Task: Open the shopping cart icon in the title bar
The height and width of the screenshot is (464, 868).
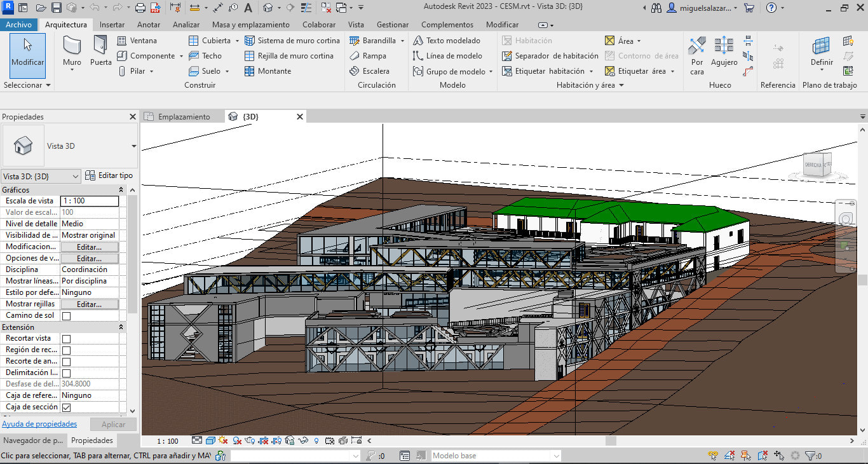Action: coord(749,8)
